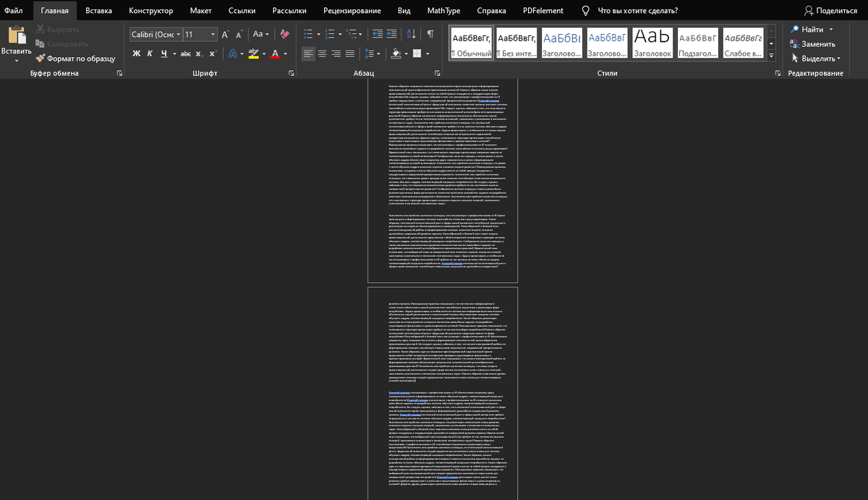The height and width of the screenshot is (500, 868).
Task: Open the font size 11 dropdown
Action: pos(213,35)
